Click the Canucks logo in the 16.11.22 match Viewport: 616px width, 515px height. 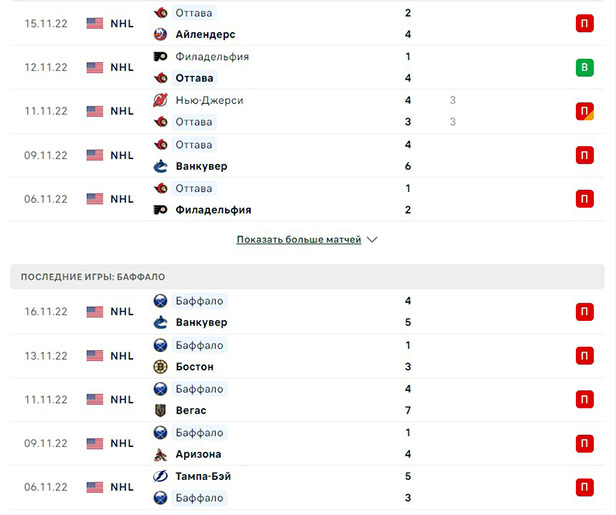[160, 322]
